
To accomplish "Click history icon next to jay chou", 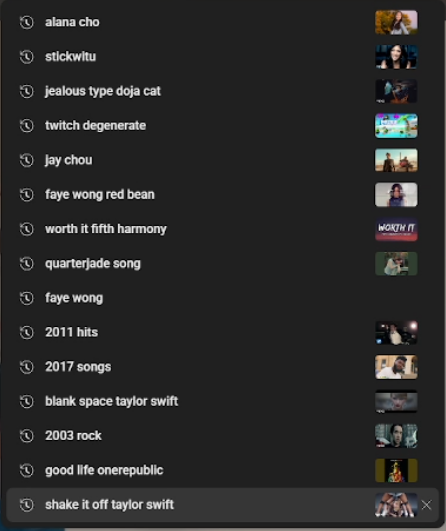I will click(x=26, y=160).
